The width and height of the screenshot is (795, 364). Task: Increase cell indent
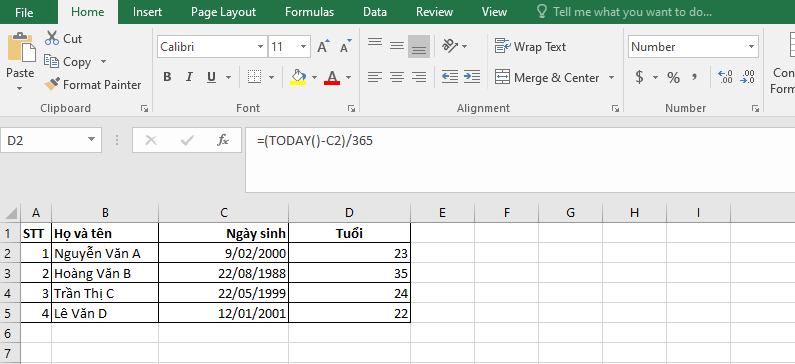click(472, 77)
